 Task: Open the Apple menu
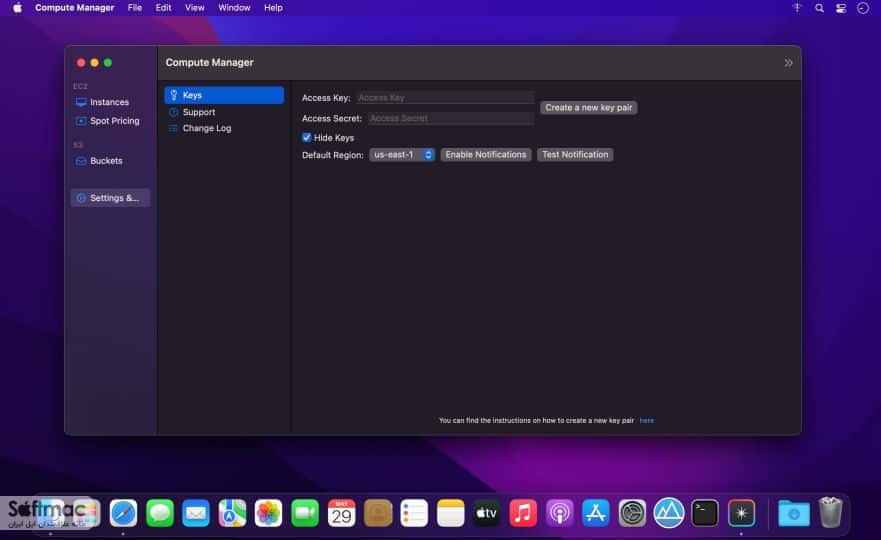coord(17,8)
